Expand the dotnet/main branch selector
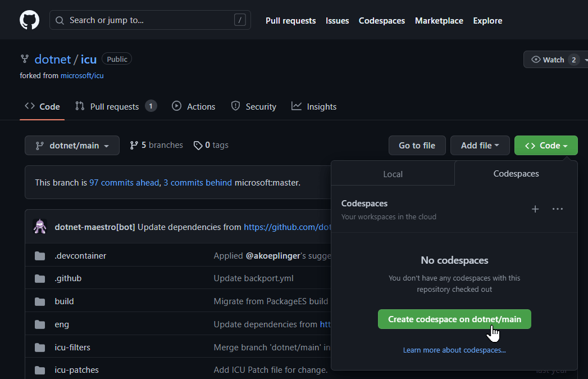Image resolution: width=588 pixels, height=379 pixels. (x=72, y=146)
